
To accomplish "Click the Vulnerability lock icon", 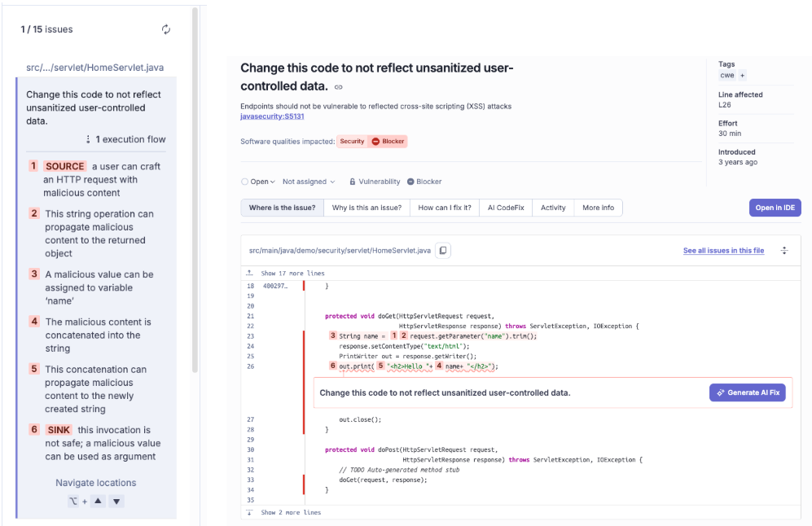I will pos(353,182).
